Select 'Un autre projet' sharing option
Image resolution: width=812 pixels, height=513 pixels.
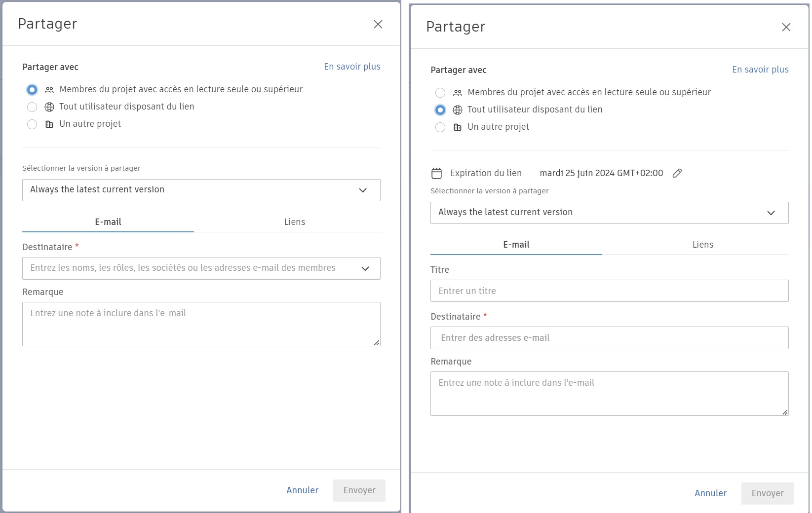32,124
